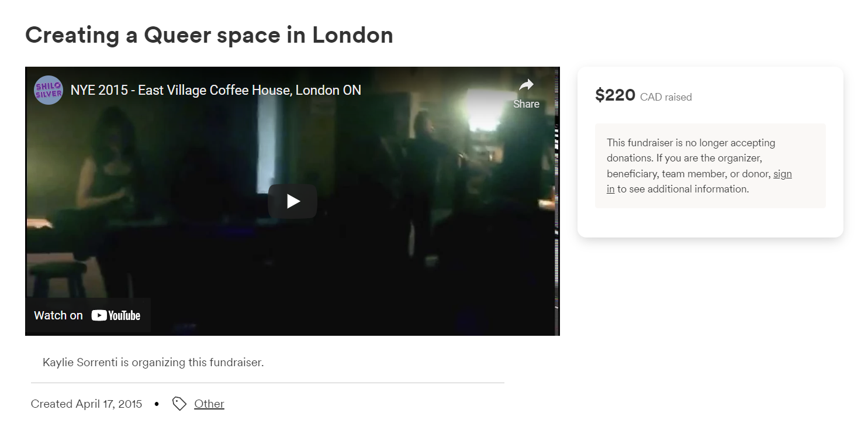
Task: Open the "Other" category link
Action: [x=209, y=404]
